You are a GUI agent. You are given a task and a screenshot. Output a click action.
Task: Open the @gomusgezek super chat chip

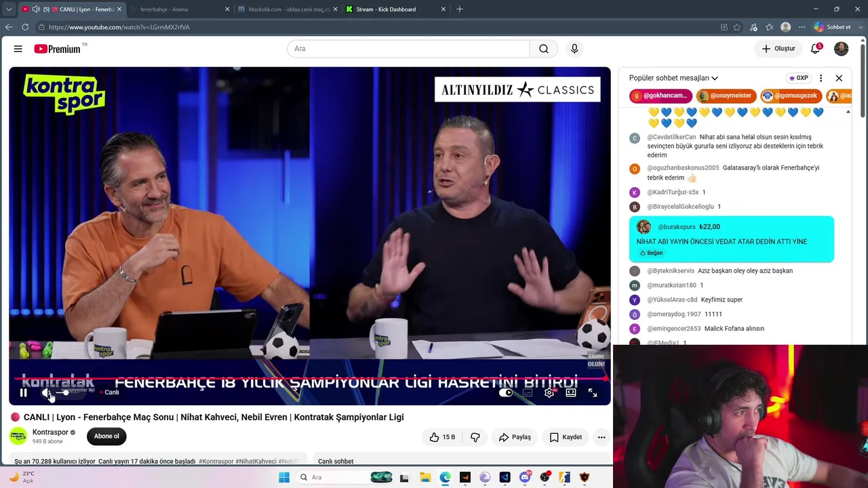791,96
